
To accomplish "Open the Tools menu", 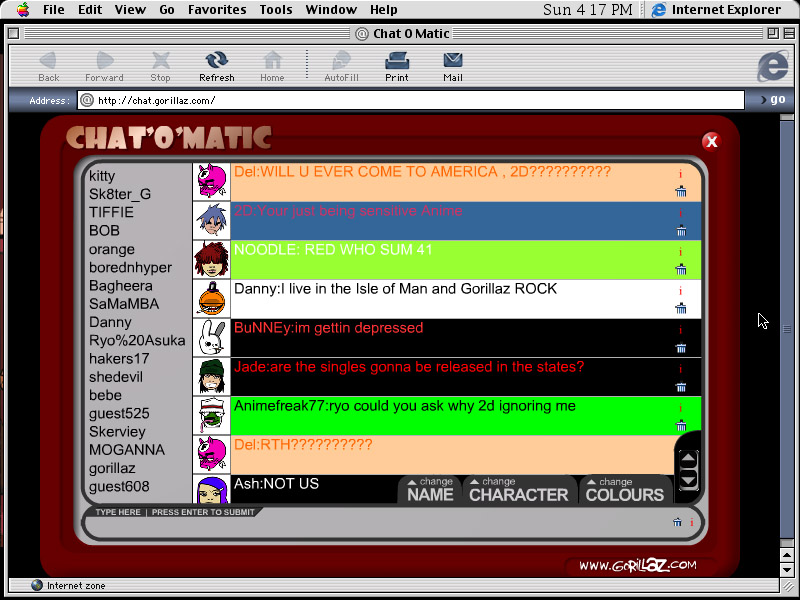I will point(276,10).
